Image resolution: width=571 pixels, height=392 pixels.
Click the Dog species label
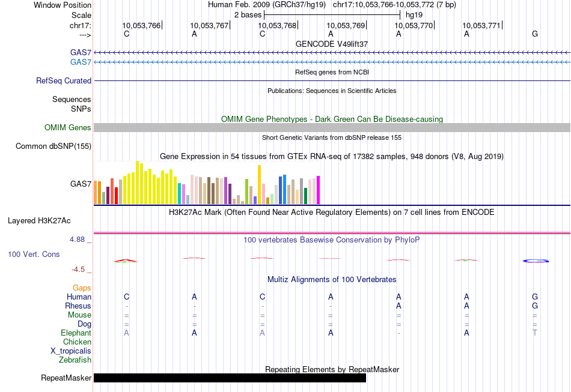(x=84, y=324)
